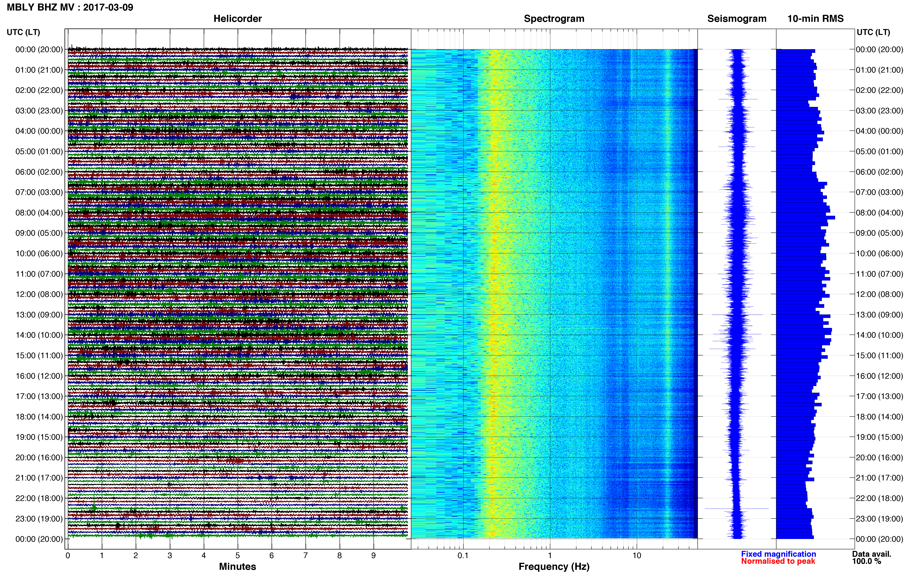
Task: Click the left '16:00 (12:00)' time label
Action: click(x=39, y=376)
